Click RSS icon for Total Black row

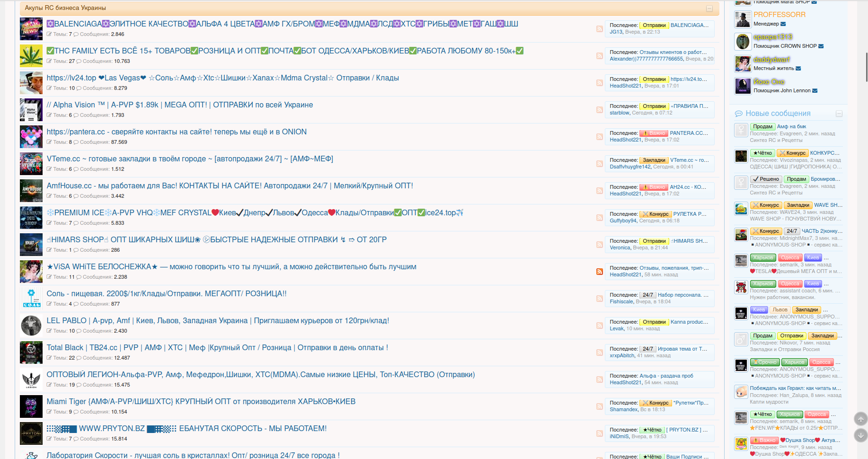pos(599,353)
